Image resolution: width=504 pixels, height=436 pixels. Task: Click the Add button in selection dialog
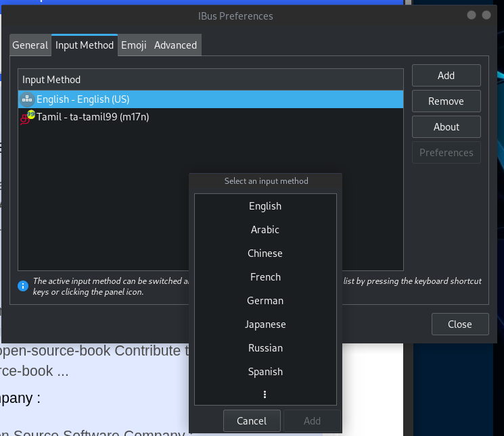click(x=312, y=421)
